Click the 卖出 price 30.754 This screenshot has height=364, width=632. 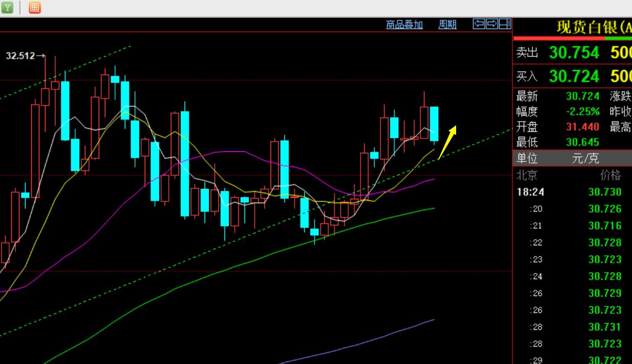click(x=574, y=53)
